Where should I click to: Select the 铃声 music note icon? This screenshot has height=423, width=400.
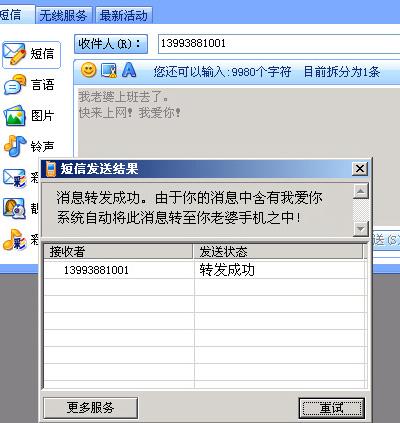point(15,146)
